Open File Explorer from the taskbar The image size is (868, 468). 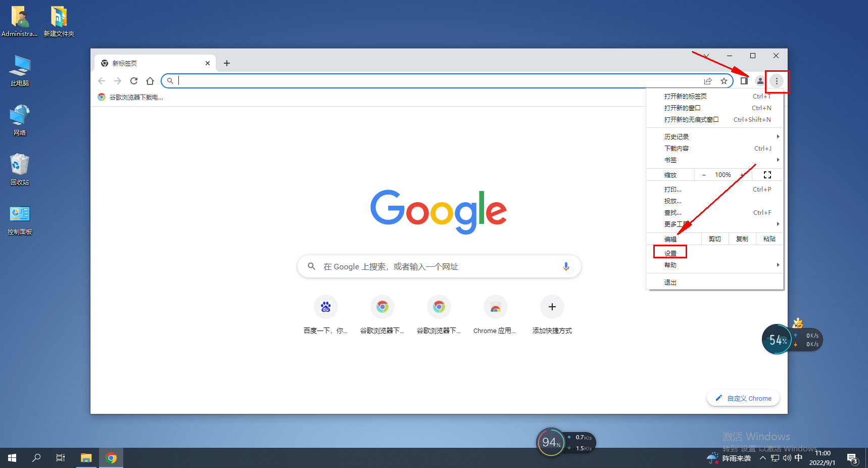pos(86,458)
